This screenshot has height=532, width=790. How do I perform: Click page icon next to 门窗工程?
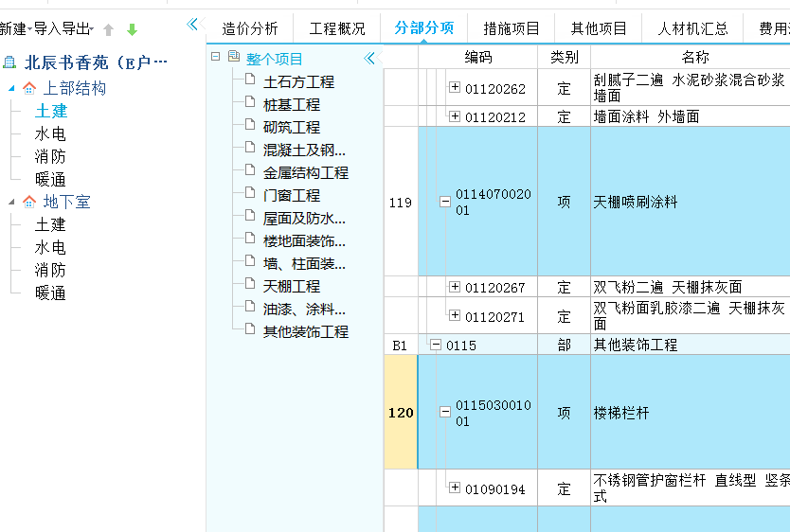point(250,193)
